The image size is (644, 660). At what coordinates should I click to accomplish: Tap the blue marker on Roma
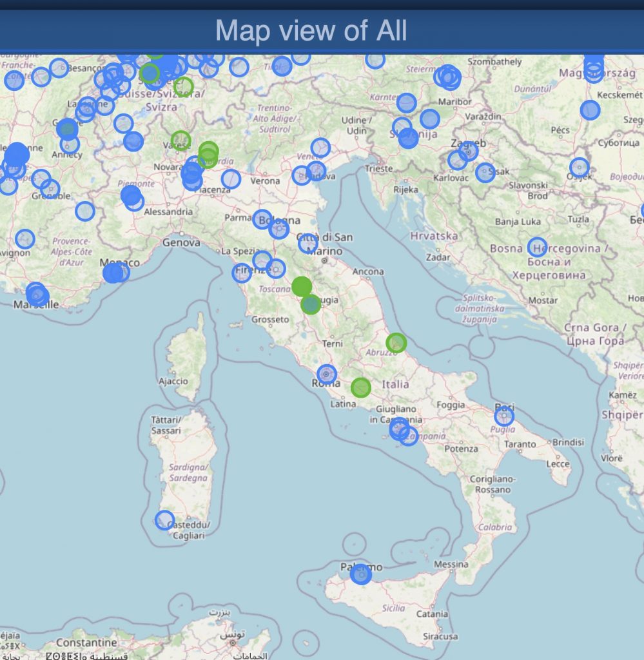(x=327, y=374)
